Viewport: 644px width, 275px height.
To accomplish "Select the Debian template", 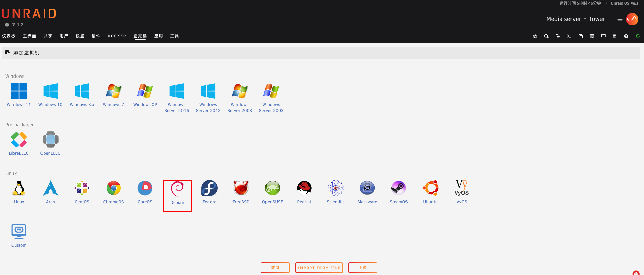I will (177, 196).
